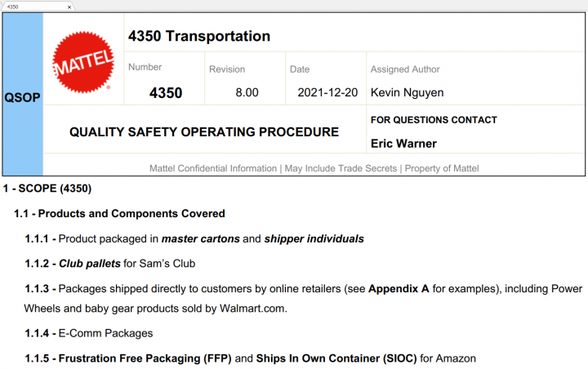
Task: Click the document number value 4350
Action: click(x=166, y=93)
